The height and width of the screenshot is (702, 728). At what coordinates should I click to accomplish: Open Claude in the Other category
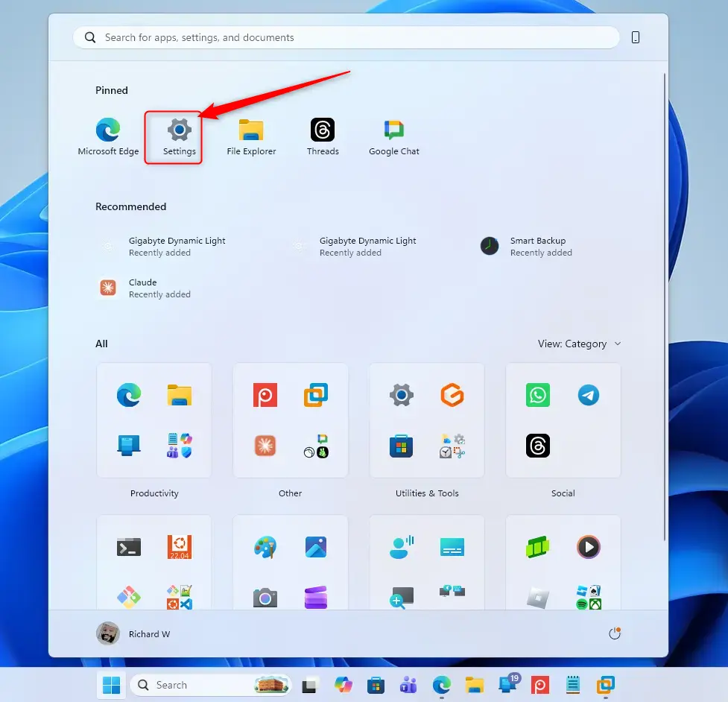coord(265,446)
